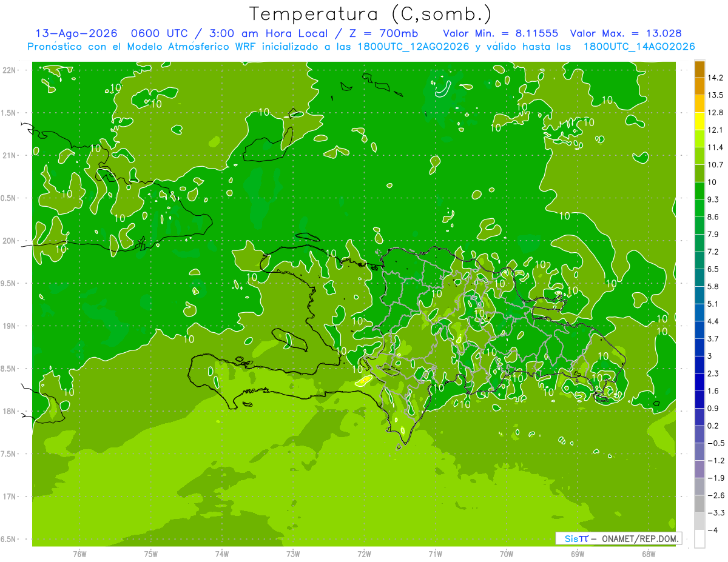Click the 3.7 colorbar label
Screen dimensions: 728x562
coord(713,339)
